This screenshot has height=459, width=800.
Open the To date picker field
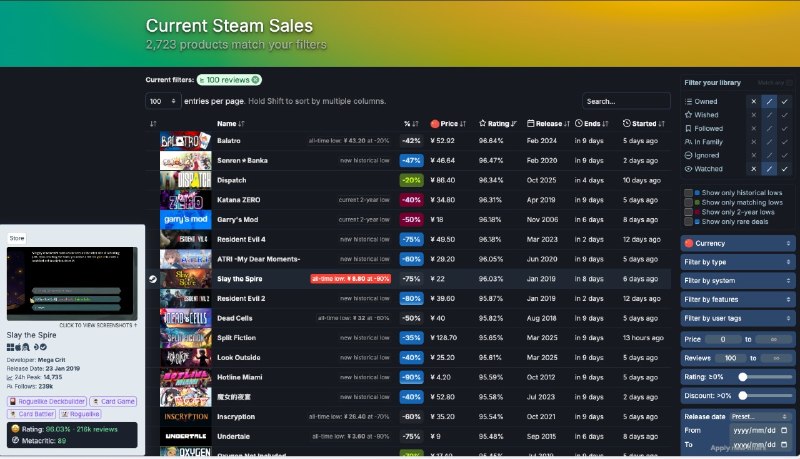(760, 445)
